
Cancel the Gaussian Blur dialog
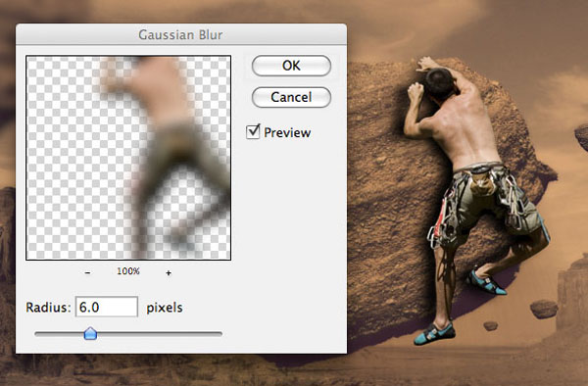point(291,97)
